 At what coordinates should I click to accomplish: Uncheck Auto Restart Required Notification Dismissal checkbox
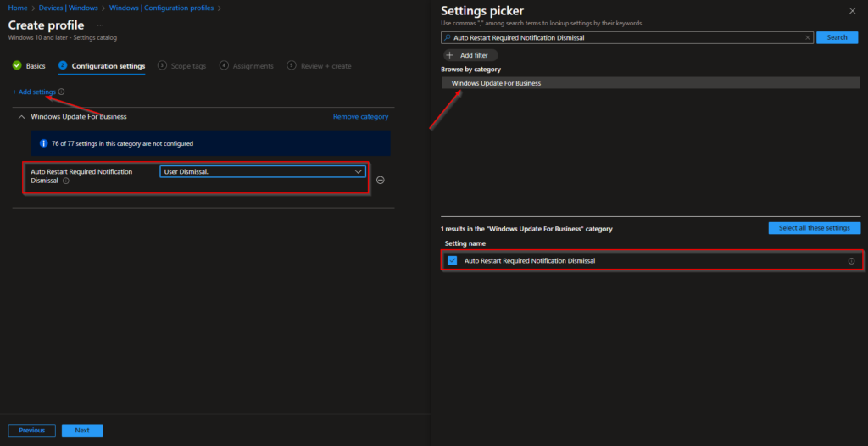point(453,261)
